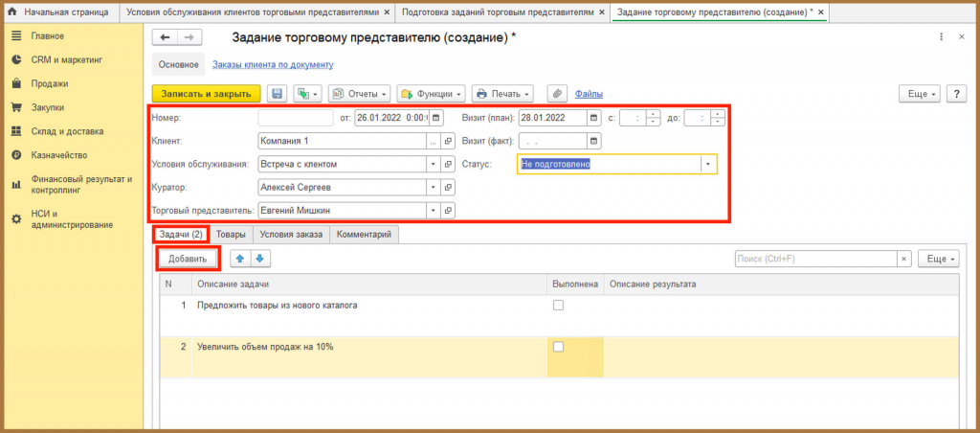Switch to Задачи (2) tab
This screenshot has height=433, width=980.
[x=181, y=235]
